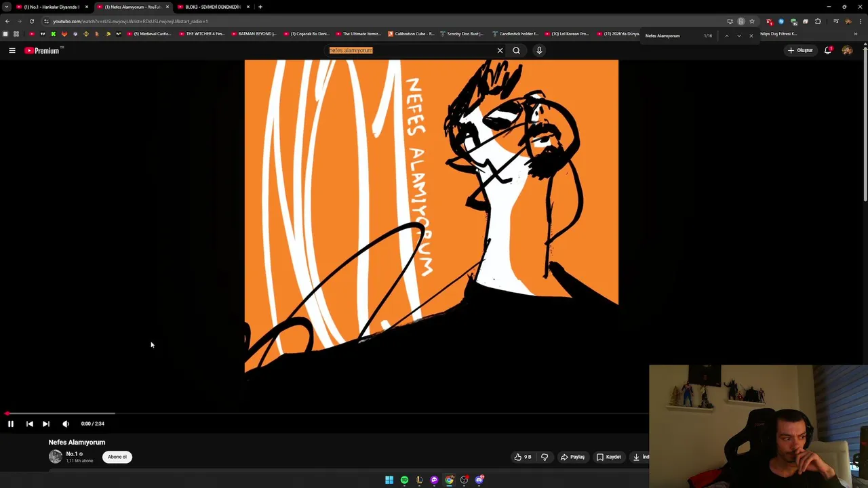This screenshot has width=868, height=488.
Task: Click the youtube.com address bar URL
Action: click(x=130, y=21)
